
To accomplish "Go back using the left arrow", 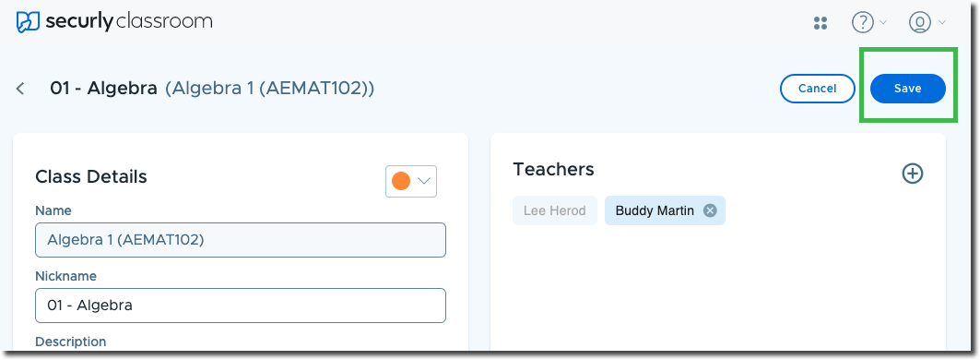I will (20, 89).
